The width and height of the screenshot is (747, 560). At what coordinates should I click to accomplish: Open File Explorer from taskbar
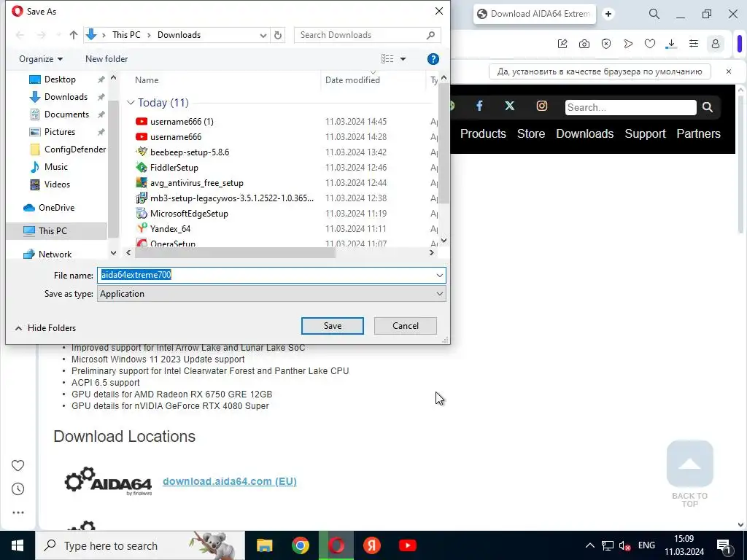point(264,545)
